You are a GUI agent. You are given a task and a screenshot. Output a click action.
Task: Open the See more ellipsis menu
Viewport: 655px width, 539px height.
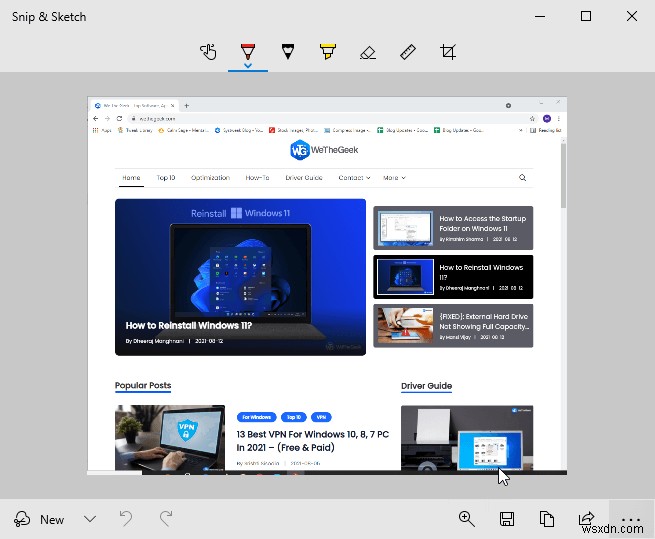(631, 519)
